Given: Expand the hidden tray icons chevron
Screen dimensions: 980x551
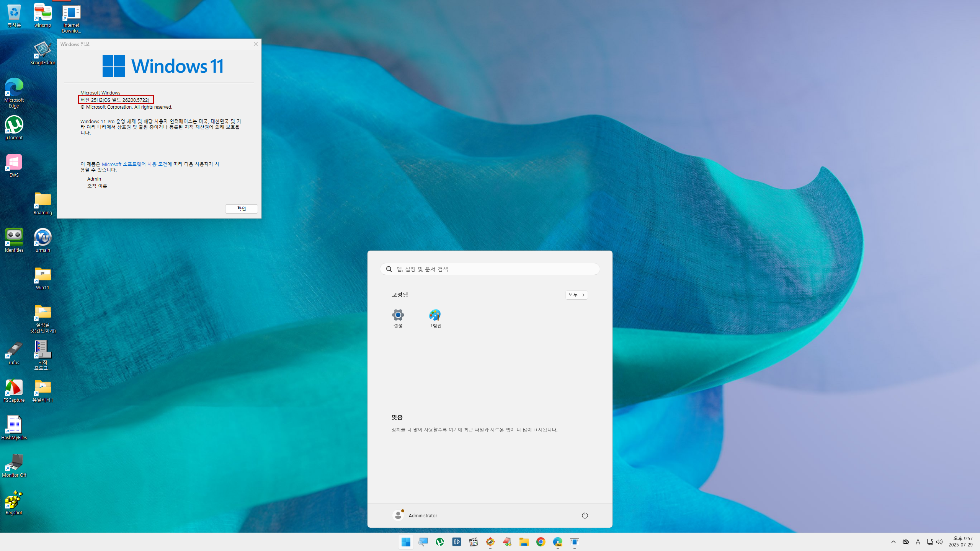Looking at the screenshot, I should 893,542.
